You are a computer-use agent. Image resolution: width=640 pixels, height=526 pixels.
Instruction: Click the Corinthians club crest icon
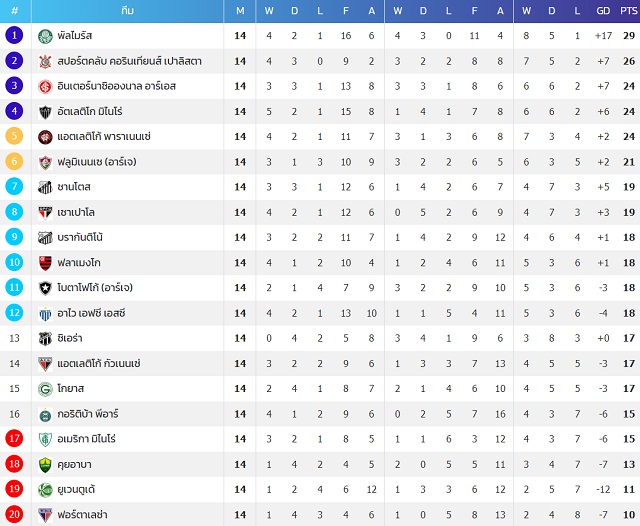pyautogui.click(x=45, y=62)
